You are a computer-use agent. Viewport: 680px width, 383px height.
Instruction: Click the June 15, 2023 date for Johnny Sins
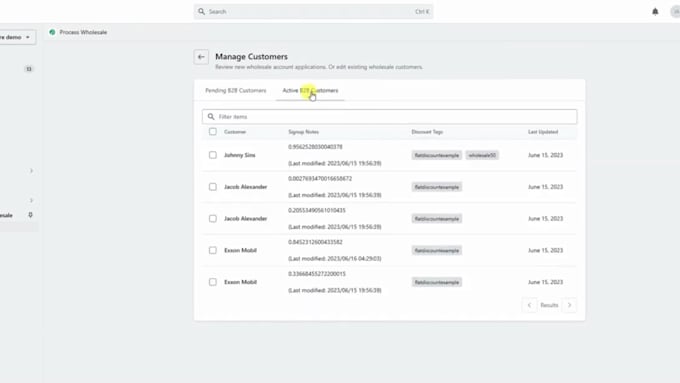(x=545, y=155)
